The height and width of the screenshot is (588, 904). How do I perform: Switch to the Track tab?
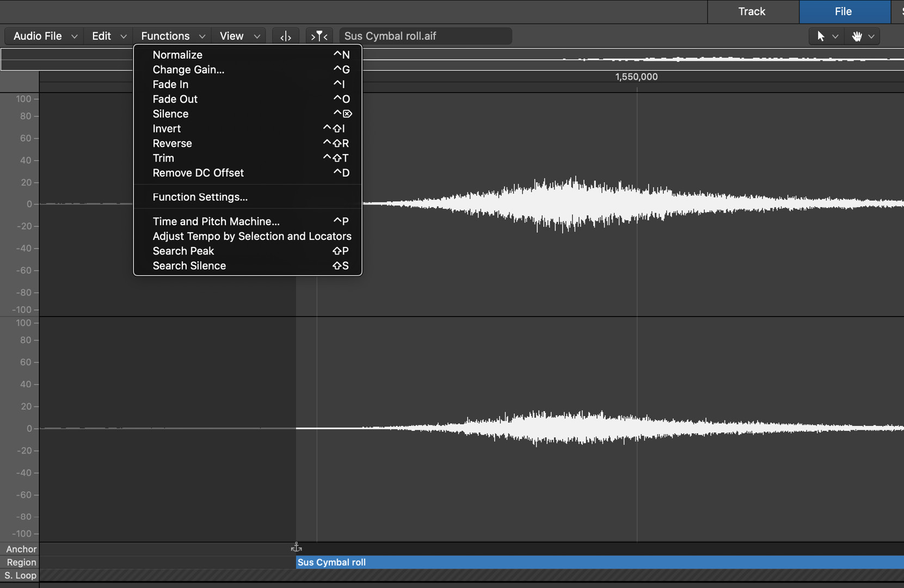752,11
